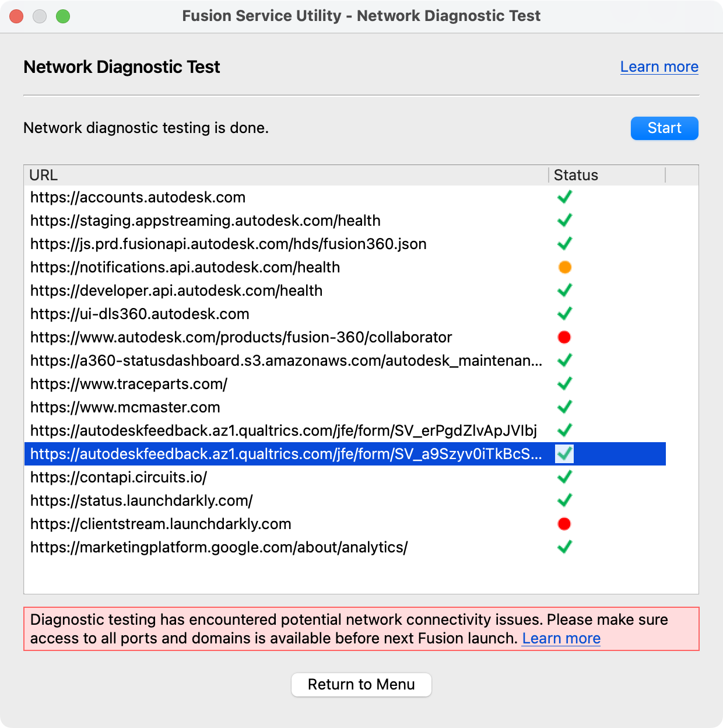The image size is (723, 728).
Task: Click Return to Menu button
Action: (361, 685)
